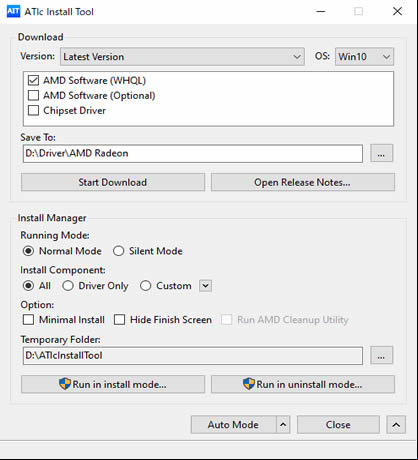The width and height of the screenshot is (418, 460).
Task: Open the OS dropdown set to Win10
Action: click(364, 57)
